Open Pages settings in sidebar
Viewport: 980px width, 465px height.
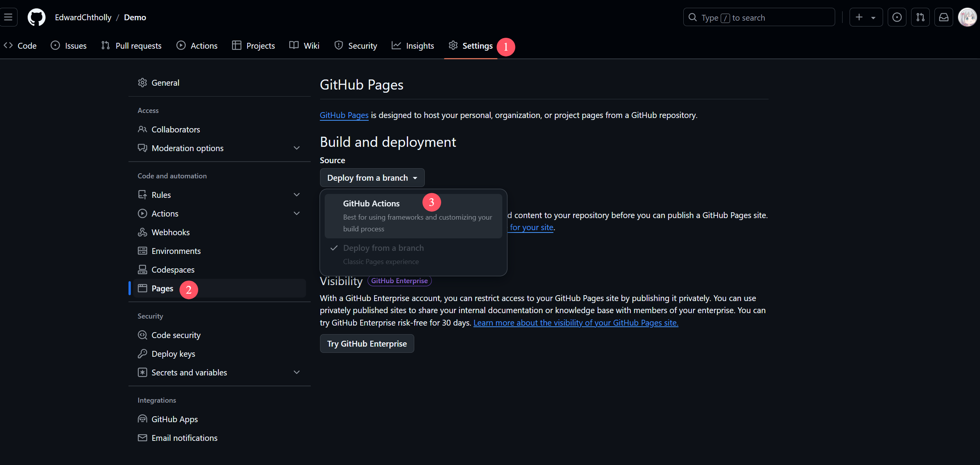coord(220,288)
